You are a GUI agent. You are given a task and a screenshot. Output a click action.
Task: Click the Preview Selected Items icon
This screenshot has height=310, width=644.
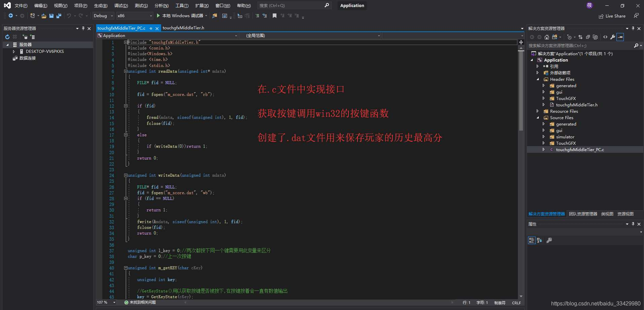coord(620,37)
